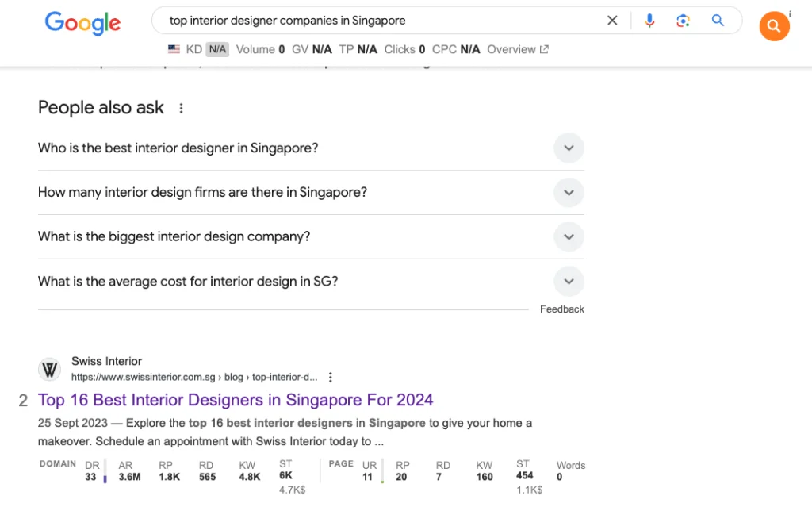Click the KD N/A badge

216,49
